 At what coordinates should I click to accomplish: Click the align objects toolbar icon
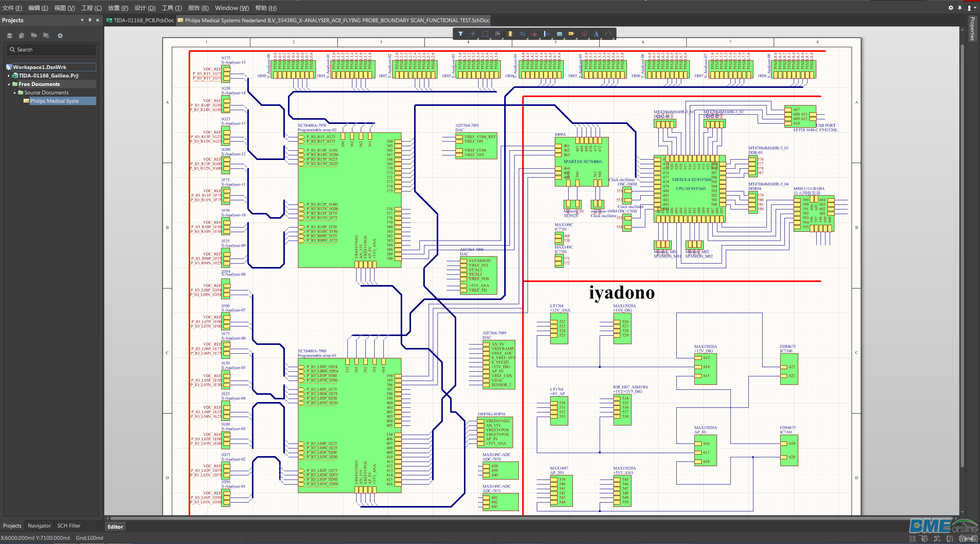[x=498, y=34]
